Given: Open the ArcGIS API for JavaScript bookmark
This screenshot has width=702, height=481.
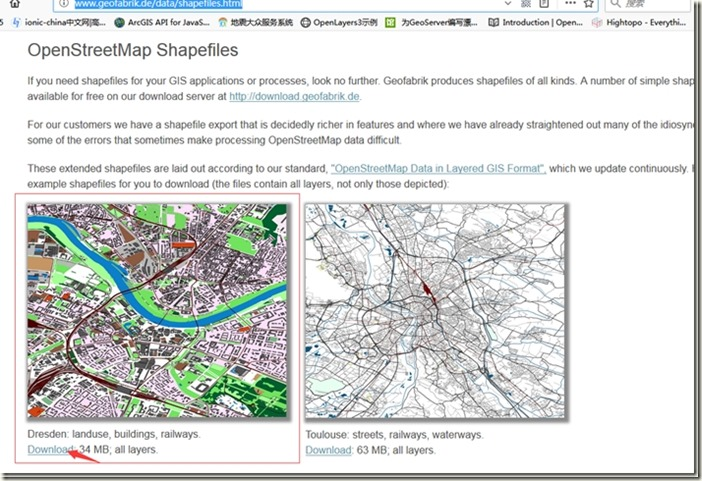Looking at the screenshot, I should tap(162, 22).
